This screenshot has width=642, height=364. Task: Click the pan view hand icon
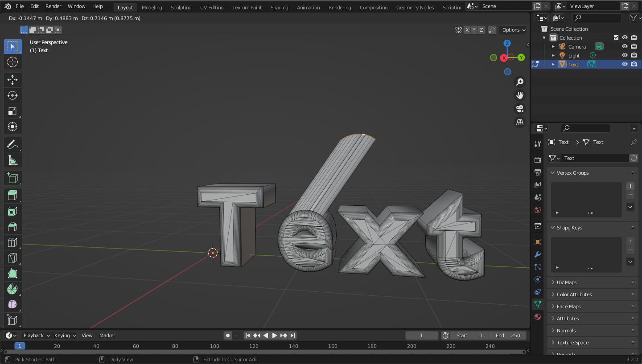[520, 95]
